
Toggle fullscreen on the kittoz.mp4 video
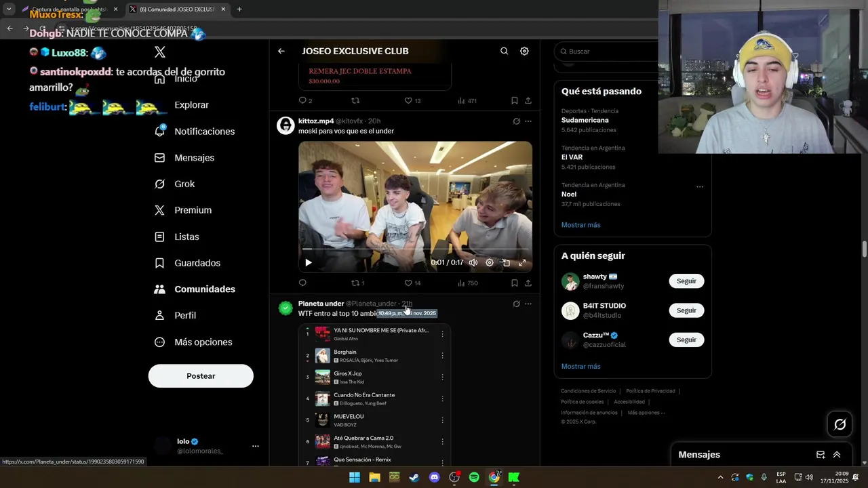522,262
